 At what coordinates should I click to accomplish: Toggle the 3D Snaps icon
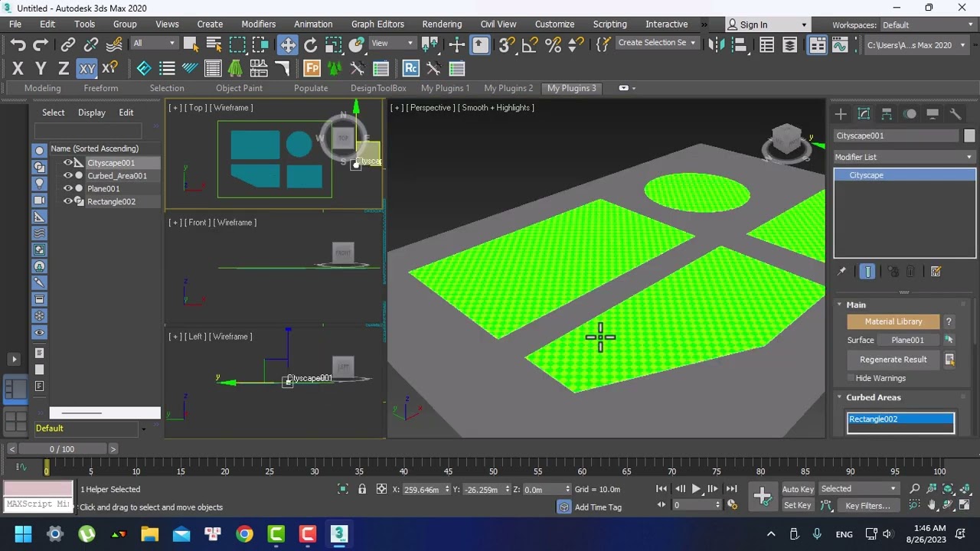pos(506,45)
